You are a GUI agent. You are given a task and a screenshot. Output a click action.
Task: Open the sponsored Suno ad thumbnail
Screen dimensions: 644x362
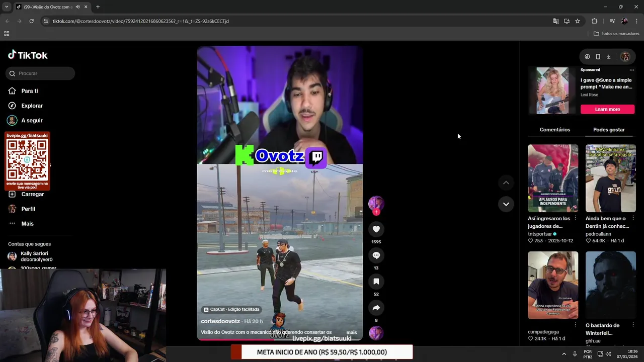point(552,90)
